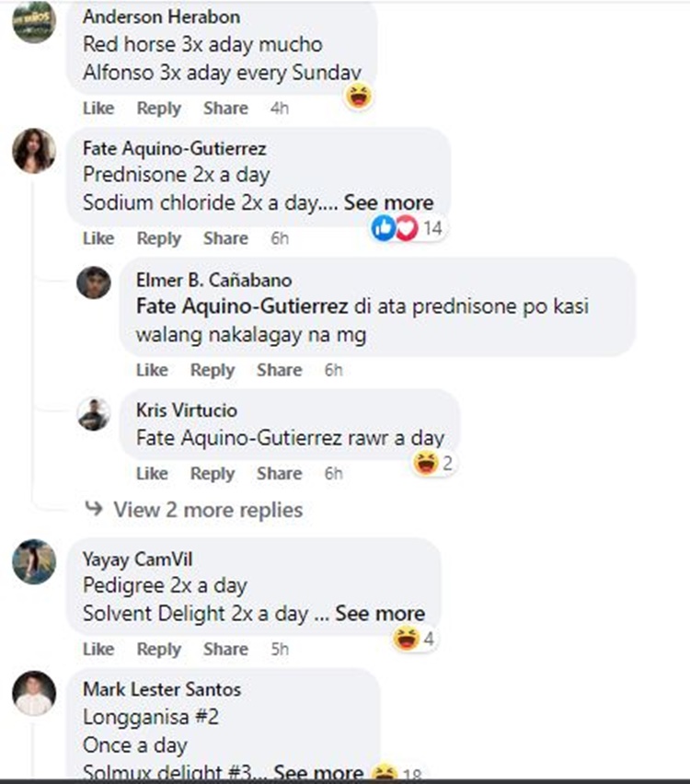Open Anderson Herabon's profile picture

pyautogui.click(x=34, y=20)
